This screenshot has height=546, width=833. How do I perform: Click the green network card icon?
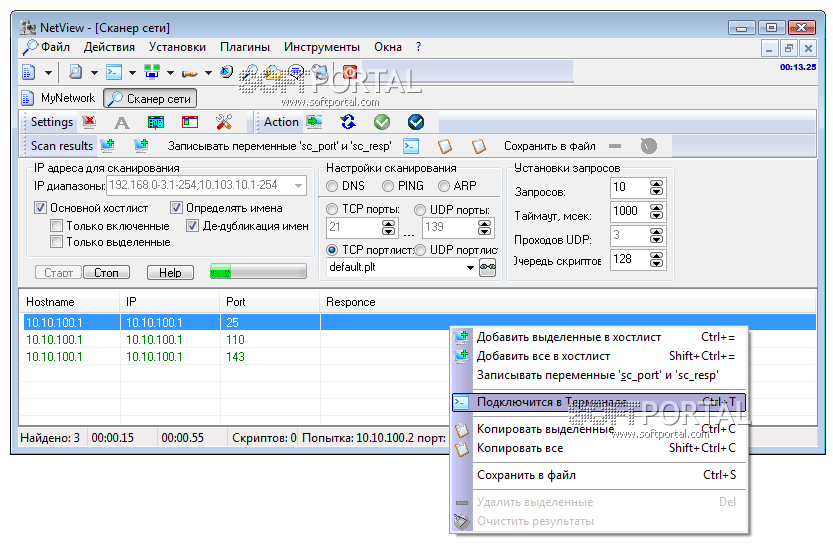tap(156, 123)
